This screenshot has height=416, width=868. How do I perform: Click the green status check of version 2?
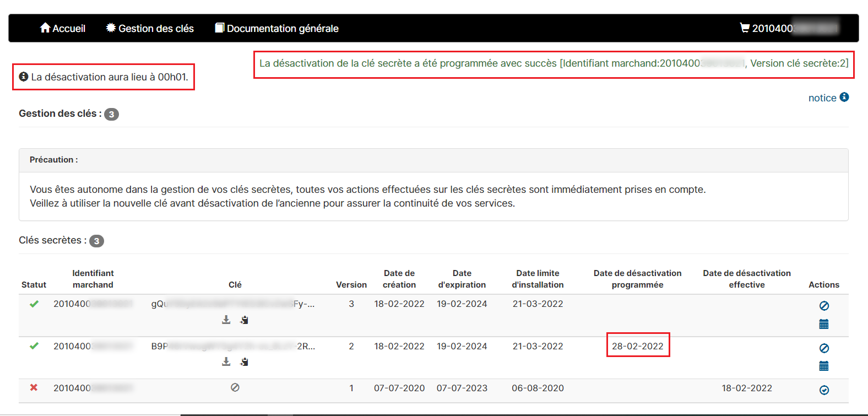click(x=34, y=346)
